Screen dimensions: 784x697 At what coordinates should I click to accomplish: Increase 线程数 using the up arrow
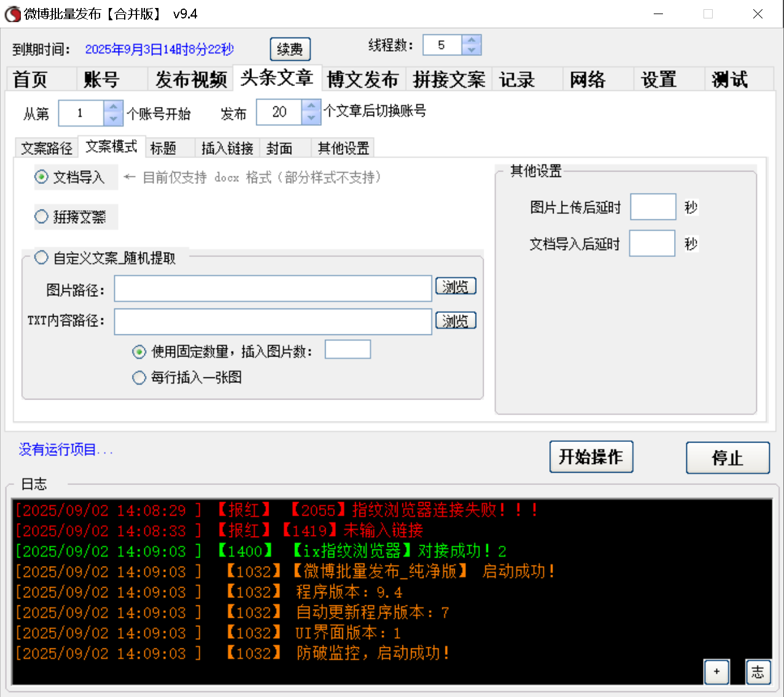tap(471, 39)
